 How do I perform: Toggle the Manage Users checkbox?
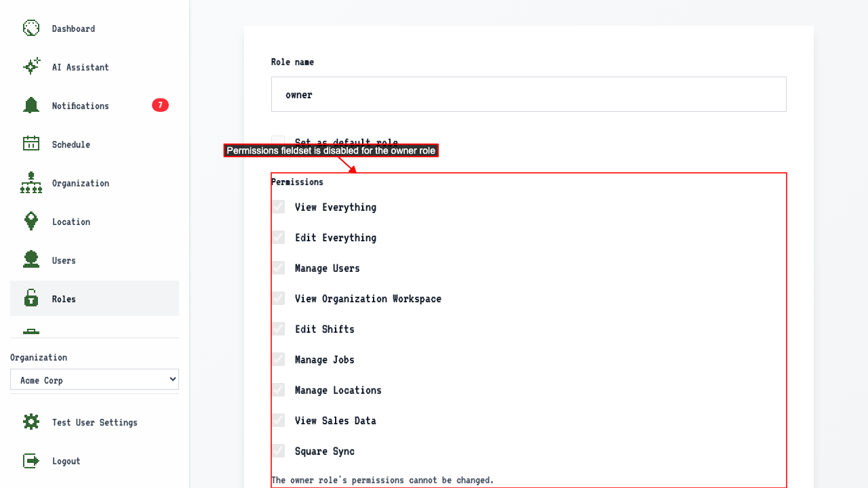pyautogui.click(x=278, y=268)
